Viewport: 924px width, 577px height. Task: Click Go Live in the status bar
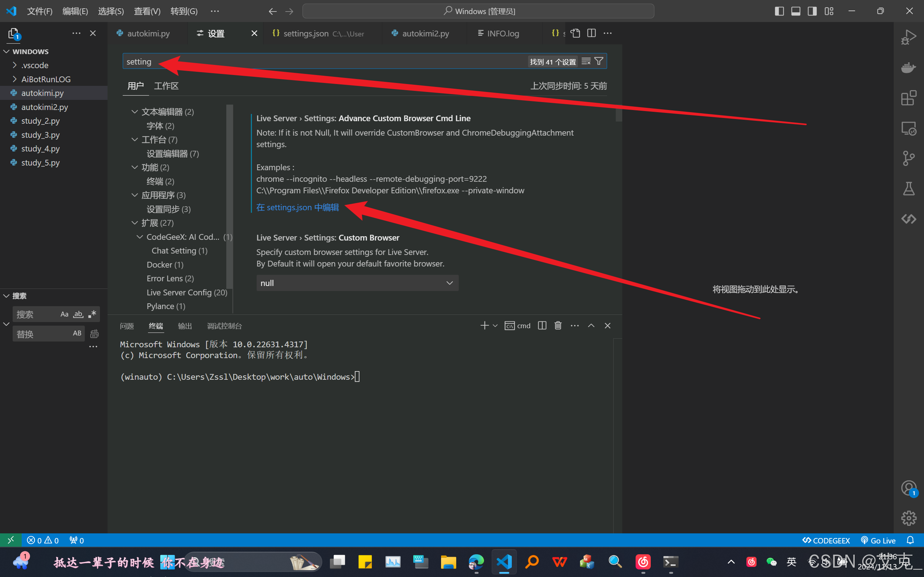878,540
